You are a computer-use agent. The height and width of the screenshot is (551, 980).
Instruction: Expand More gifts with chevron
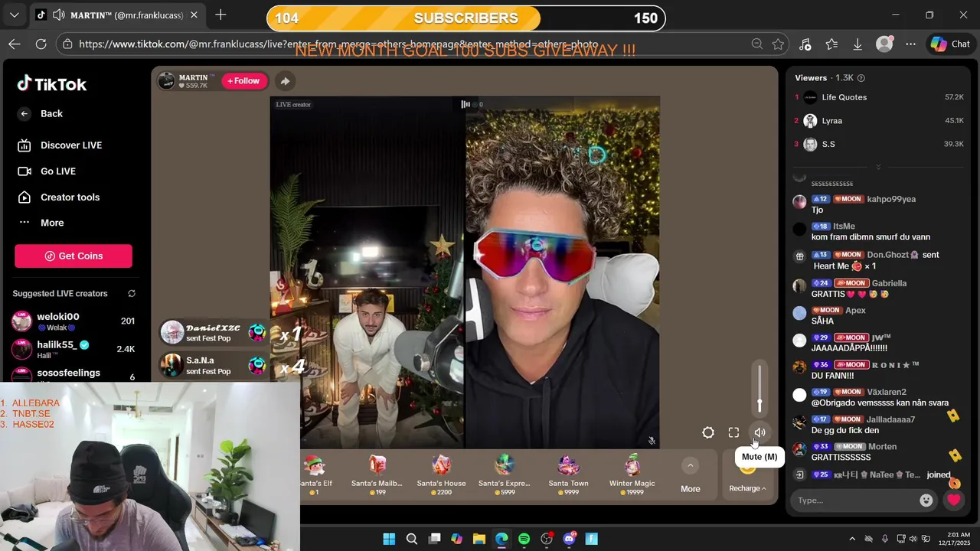click(690, 465)
